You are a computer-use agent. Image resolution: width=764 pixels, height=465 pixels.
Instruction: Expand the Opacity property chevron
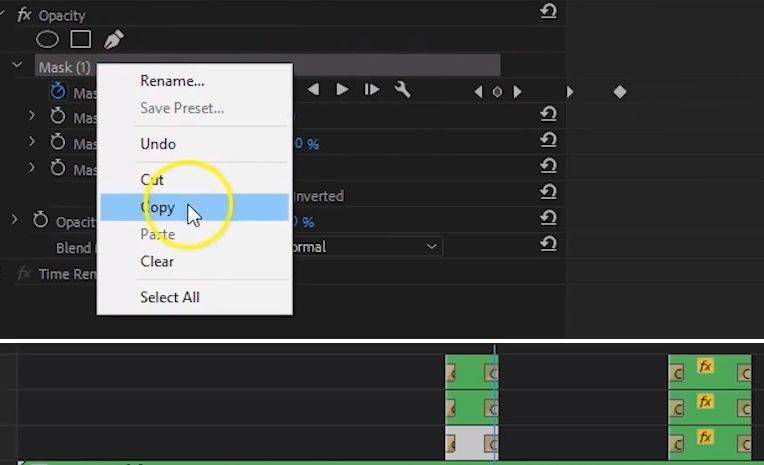(14, 220)
